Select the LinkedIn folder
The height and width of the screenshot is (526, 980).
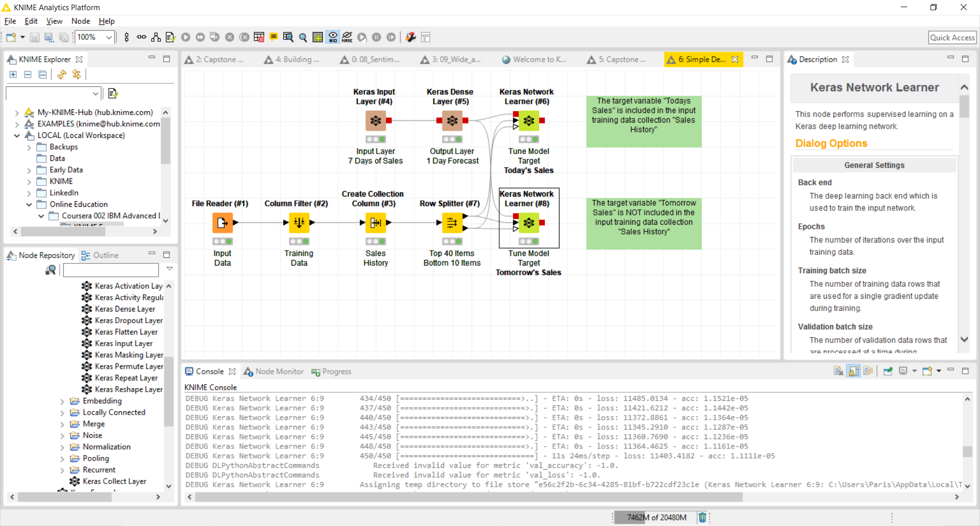click(x=64, y=193)
